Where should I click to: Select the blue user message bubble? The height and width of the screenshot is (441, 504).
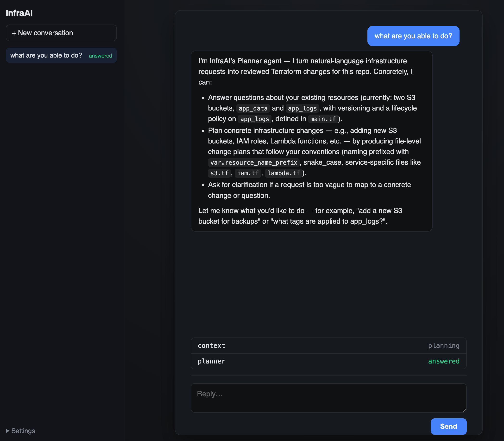pyautogui.click(x=413, y=36)
